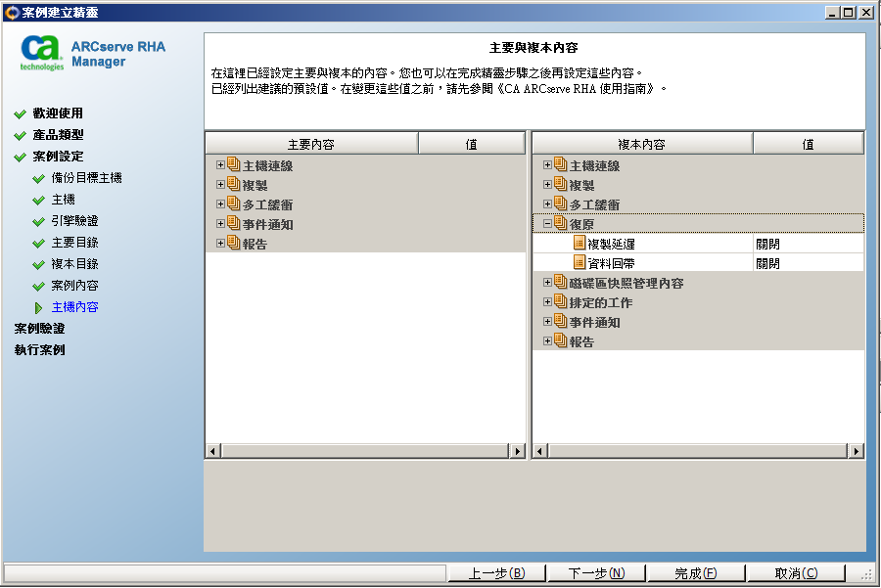Click the 磁碟區快照管理內容 folder icon
Image resolution: width=881 pixels, height=588 pixels.
[x=561, y=282]
